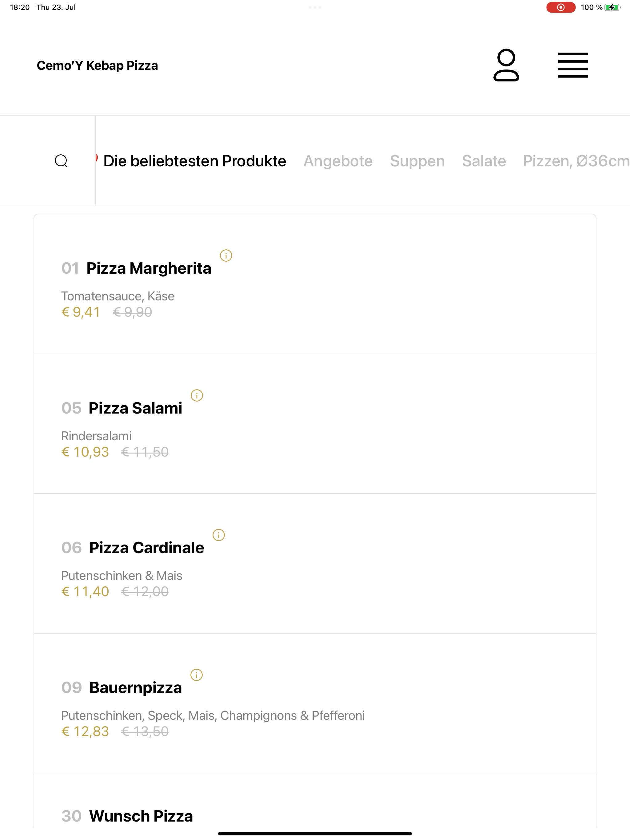This screenshot has width=630, height=840.
Task: Switch to the Salate category
Action: [x=484, y=161]
